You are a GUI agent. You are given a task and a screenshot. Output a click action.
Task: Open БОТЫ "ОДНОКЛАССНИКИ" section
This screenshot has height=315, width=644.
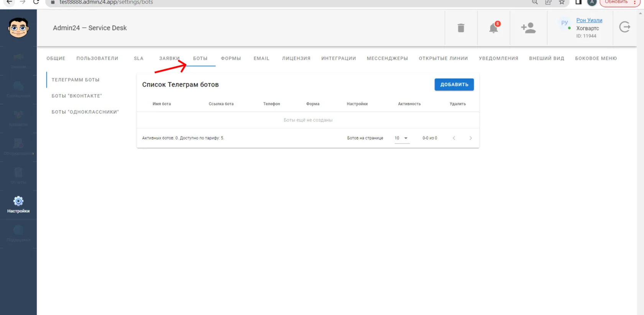click(85, 112)
